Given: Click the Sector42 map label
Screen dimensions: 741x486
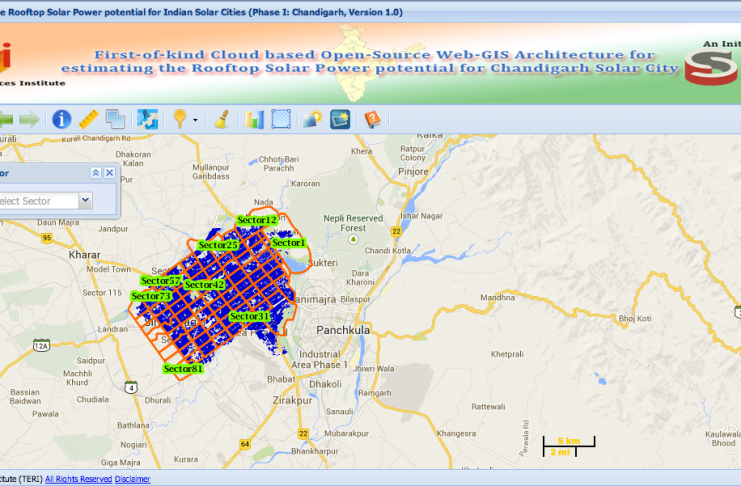Looking at the screenshot, I should click(205, 285).
